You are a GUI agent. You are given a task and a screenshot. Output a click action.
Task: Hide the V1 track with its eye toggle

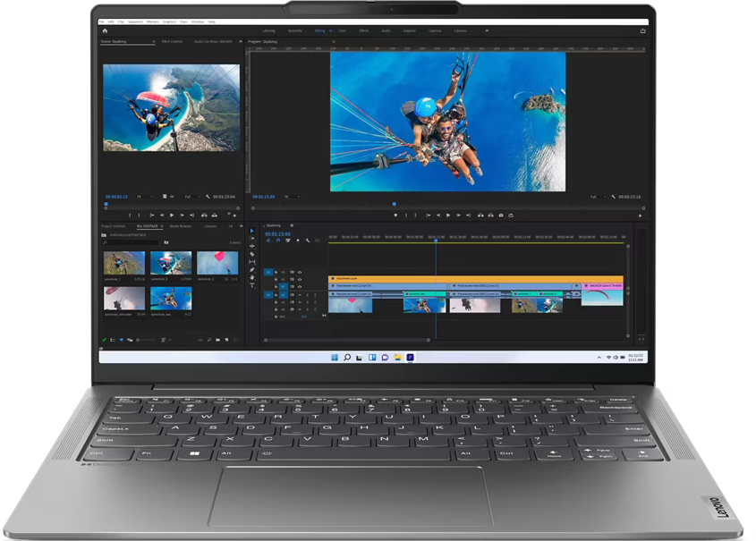[300, 286]
